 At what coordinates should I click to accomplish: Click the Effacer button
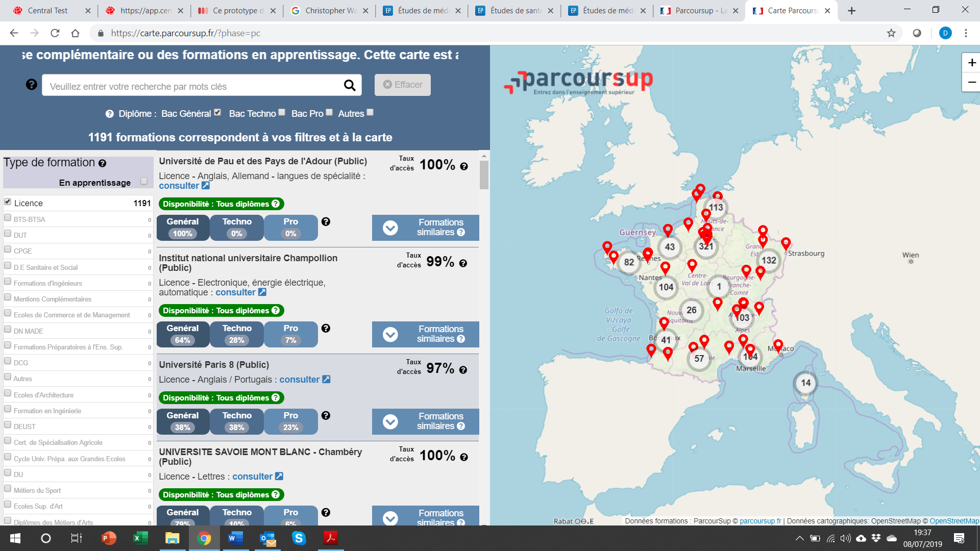pos(402,85)
